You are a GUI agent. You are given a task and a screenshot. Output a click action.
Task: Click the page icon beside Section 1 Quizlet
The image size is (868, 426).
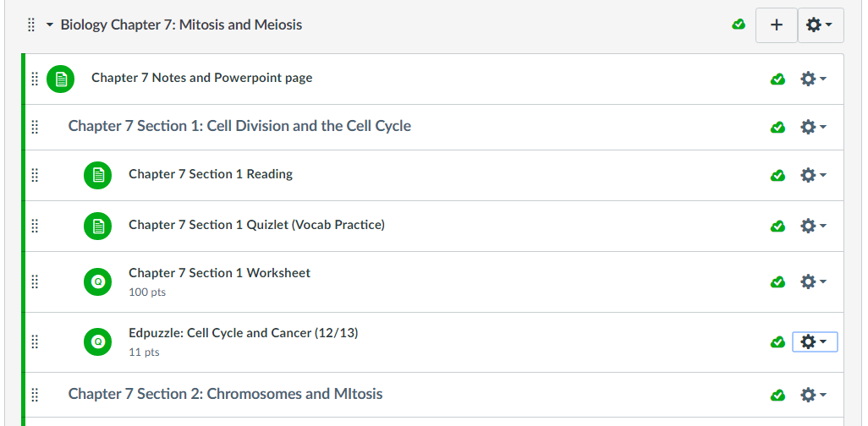tap(97, 226)
